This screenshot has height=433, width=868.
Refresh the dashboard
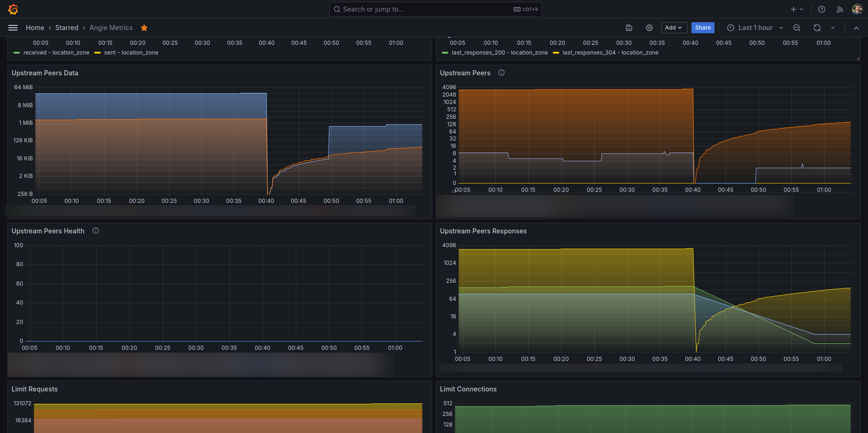pos(817,28)
